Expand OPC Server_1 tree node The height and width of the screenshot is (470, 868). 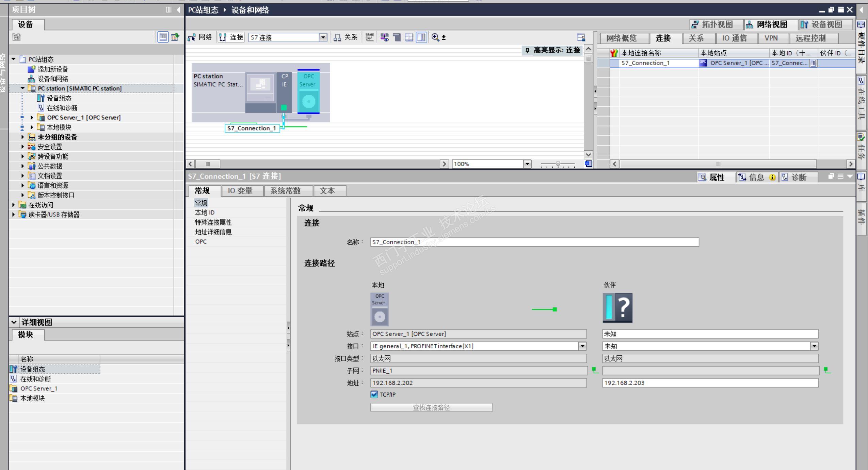(32, 118)
